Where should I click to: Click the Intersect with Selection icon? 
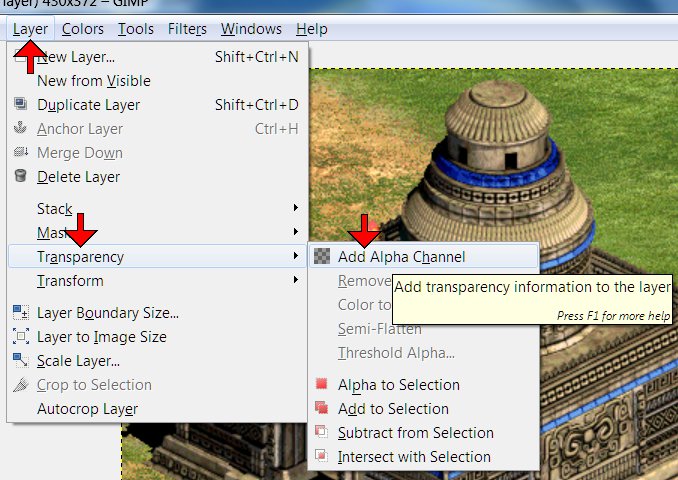[x=322, y=457]
